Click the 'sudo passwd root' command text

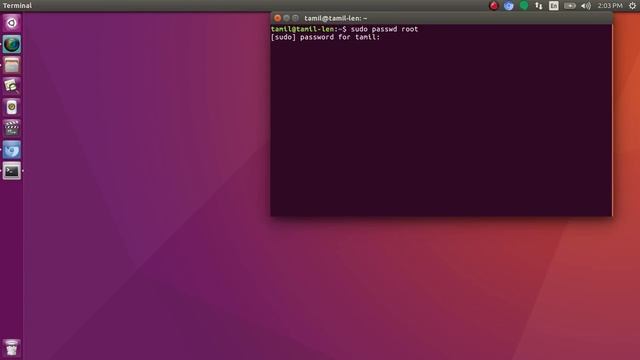coord(384,29)
